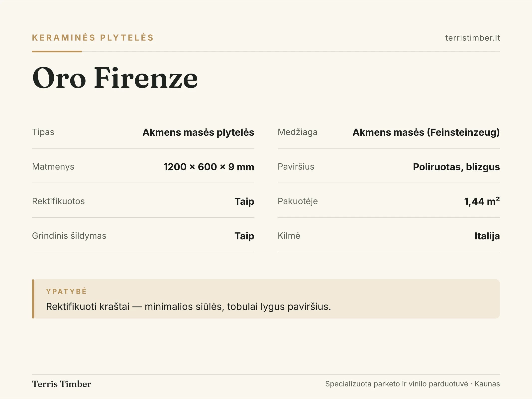532x399 pixels.
Task: Click the Keraminės plytelės category heading
Action: tap(93, 38)
